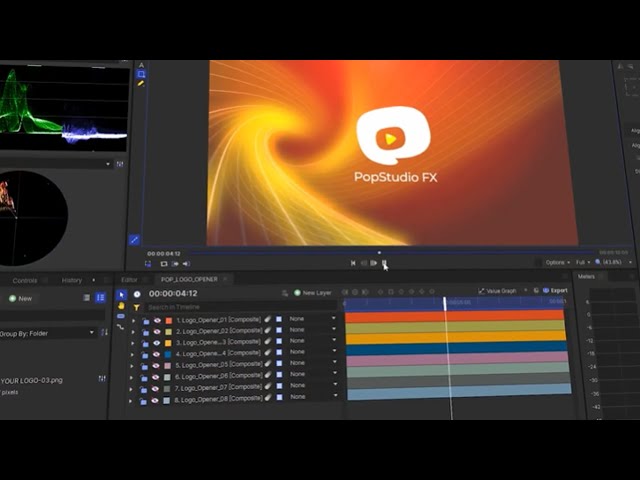Expand the Logo_Opener_06 layer properties
This screenshot has height=480, width=640.
tap(131, 378)
